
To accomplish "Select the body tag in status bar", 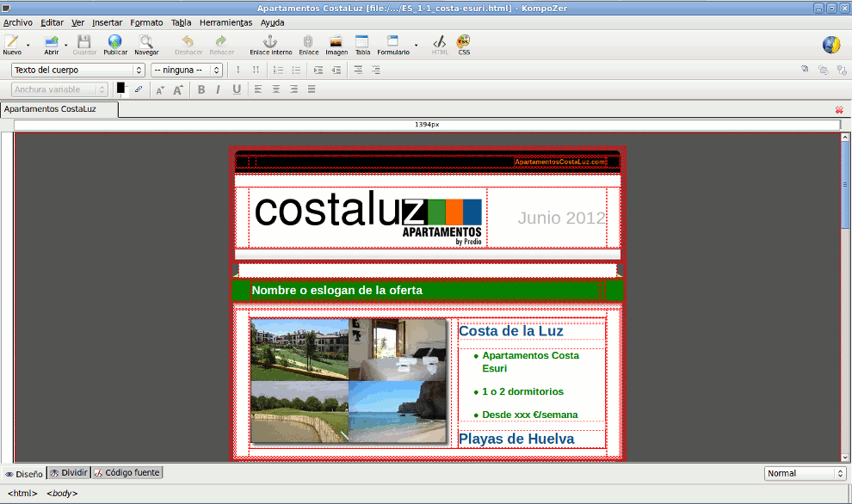I will (62, 493).
